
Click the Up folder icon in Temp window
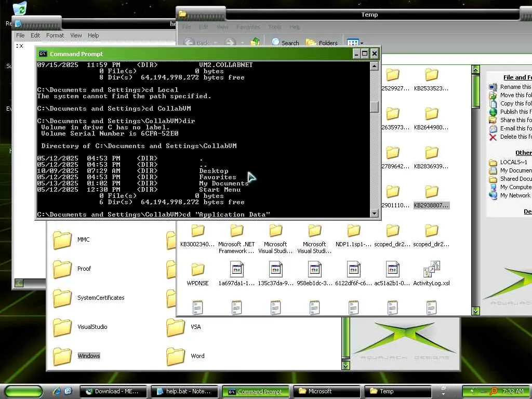pos(255,42)
